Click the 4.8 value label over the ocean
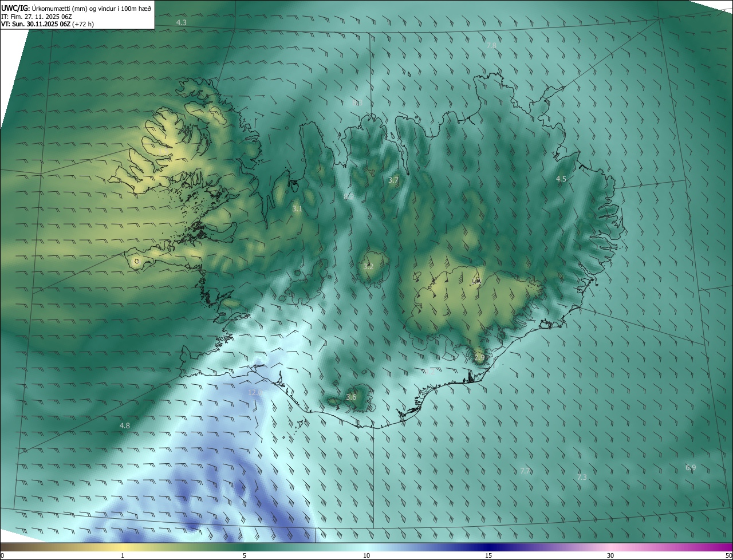This screenshot has height=560, width=733. [x=124, y=425]
